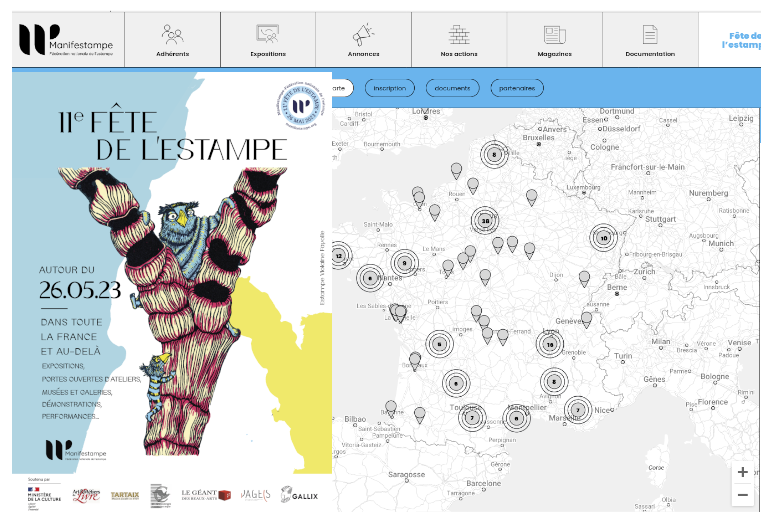
Task: Select the carte pill button
Action: tap(342, 88)
